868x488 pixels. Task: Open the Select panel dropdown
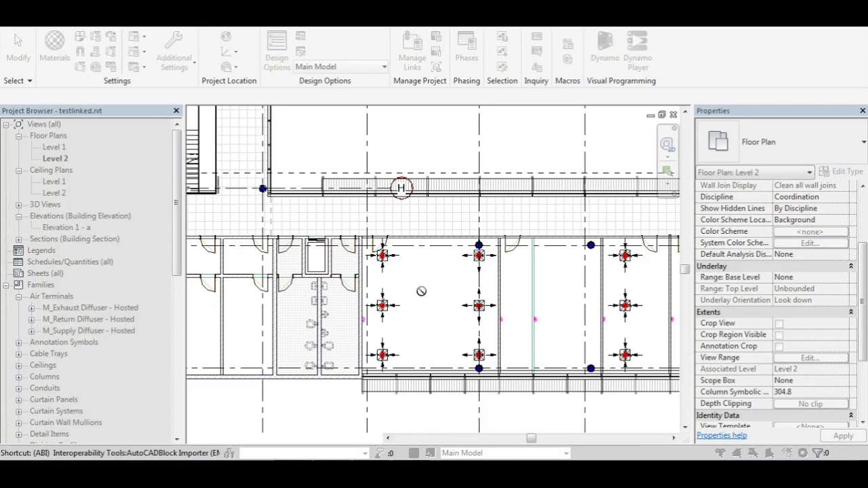[18, 81]
